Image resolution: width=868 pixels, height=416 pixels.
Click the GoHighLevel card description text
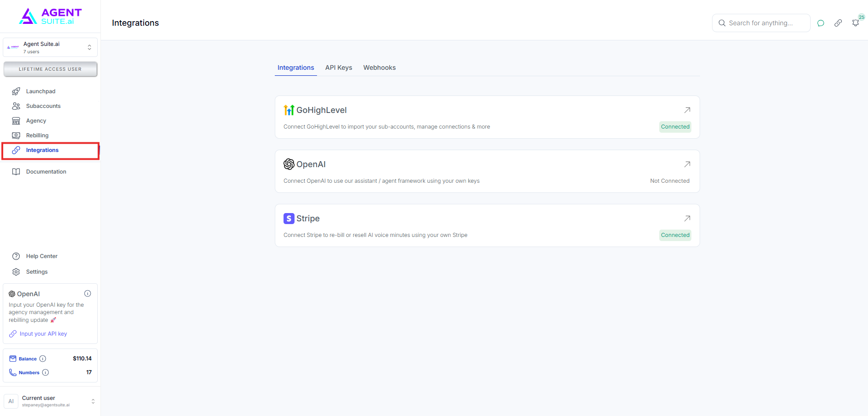[x=387, y=127]
